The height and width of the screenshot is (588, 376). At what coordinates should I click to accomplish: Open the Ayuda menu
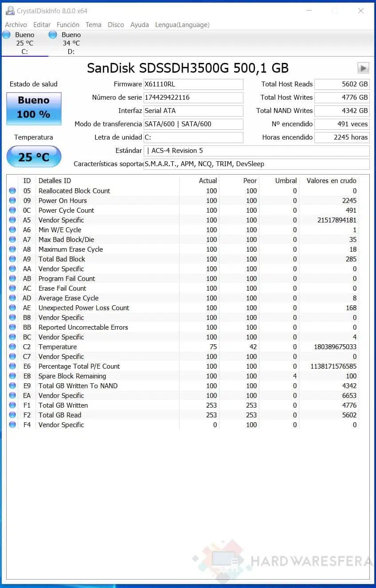(140, 25)
